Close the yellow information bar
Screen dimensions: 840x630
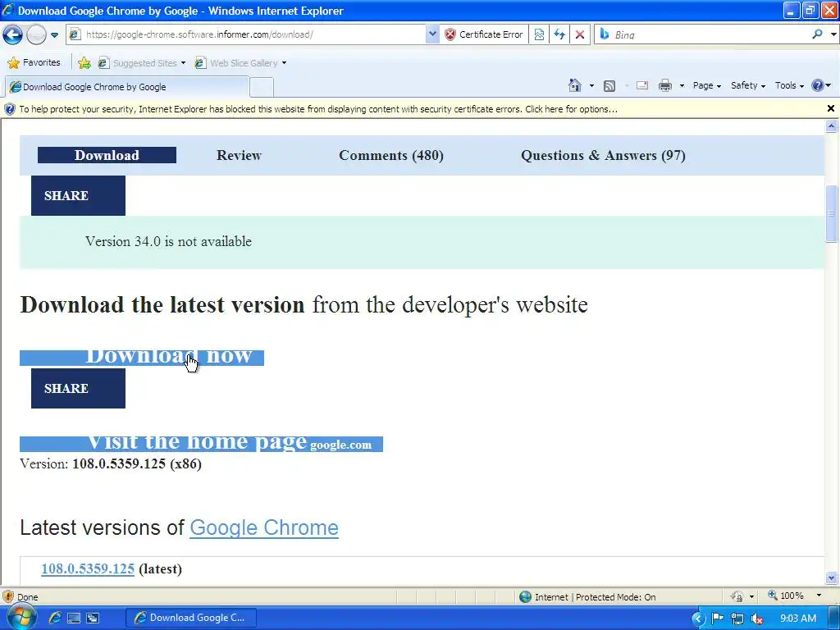tap(831, 108)
